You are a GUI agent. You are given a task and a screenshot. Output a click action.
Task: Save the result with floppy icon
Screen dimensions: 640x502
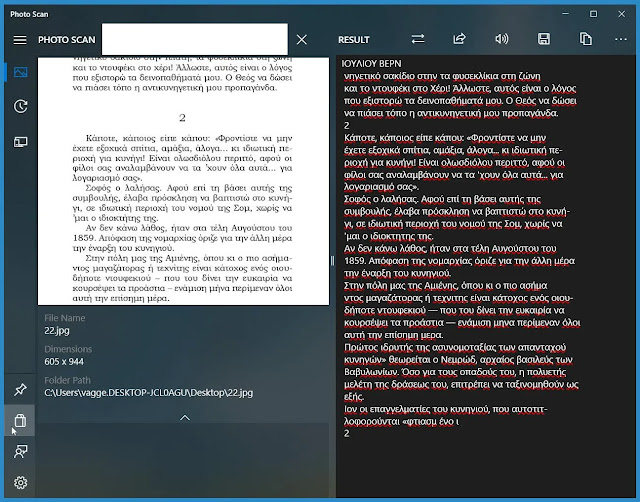544,39
